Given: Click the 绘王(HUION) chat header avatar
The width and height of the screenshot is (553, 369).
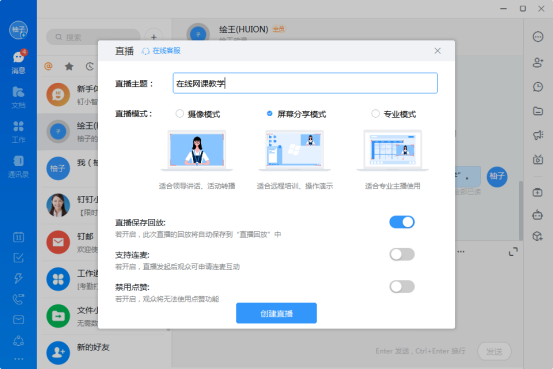Looking at the screenshot, I should click(198, 34).
